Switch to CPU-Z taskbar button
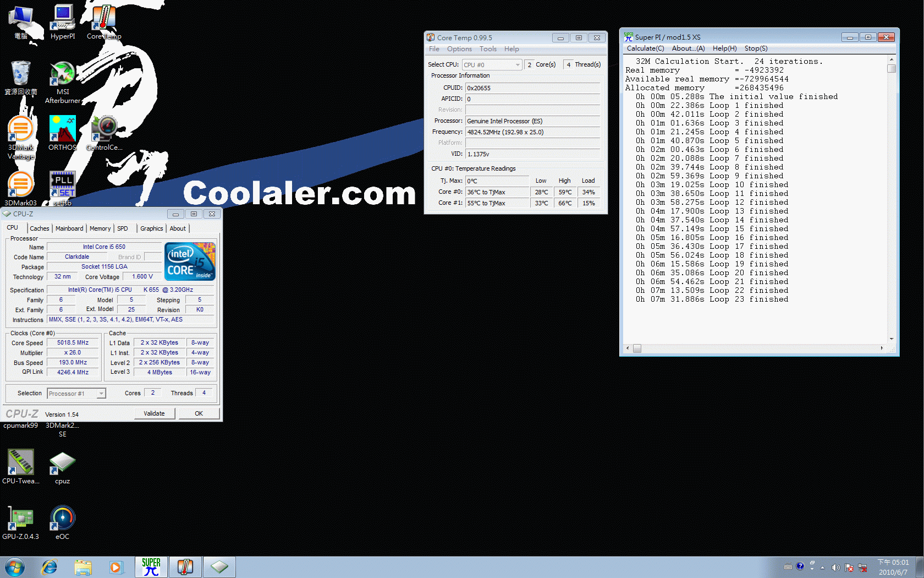This screenshot has height=578, width=924. coord(219,567)
